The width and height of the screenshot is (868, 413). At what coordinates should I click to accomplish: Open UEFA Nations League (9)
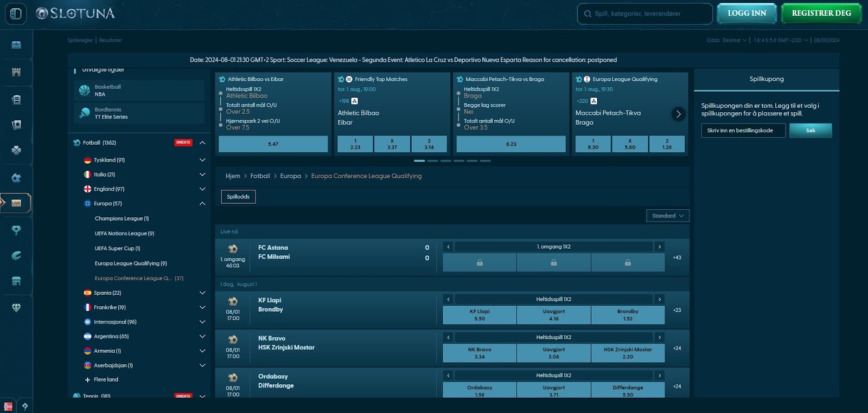pyautogui.click(x=124, y=234)
